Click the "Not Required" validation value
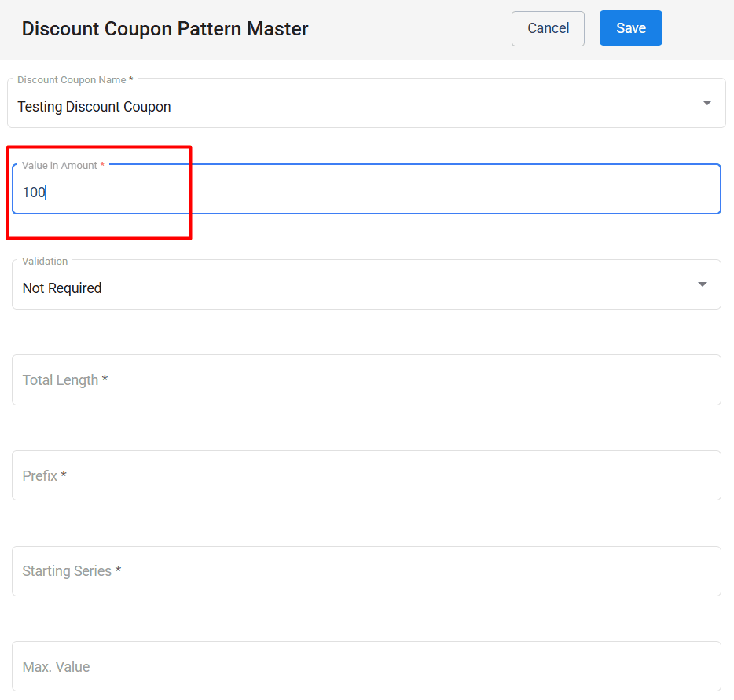Screen dimensions: 734x700 tap(62, 288)
